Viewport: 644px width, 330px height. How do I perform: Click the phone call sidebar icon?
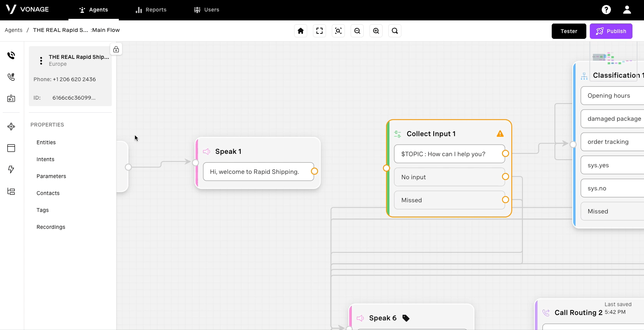coord(11,55)
